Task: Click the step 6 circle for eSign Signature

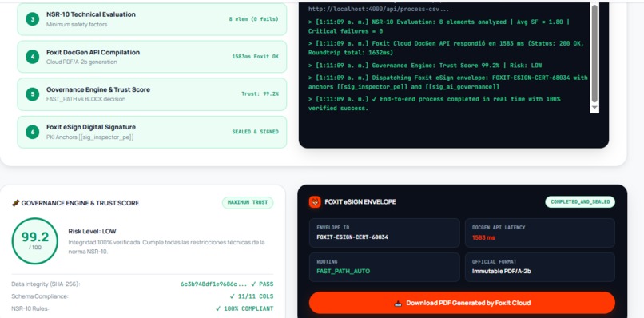Action: pos(33,132)
